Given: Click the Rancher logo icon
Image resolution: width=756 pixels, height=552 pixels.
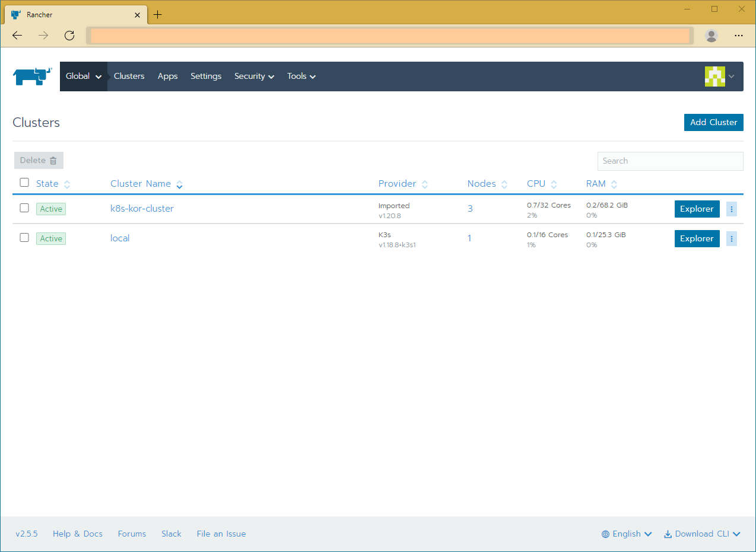Looking at the screenshot, I should pos(31,76).
